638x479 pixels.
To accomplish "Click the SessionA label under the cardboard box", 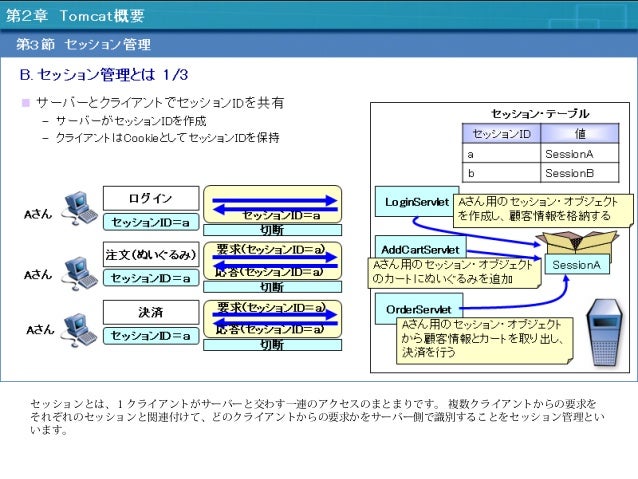I will 577,265.
